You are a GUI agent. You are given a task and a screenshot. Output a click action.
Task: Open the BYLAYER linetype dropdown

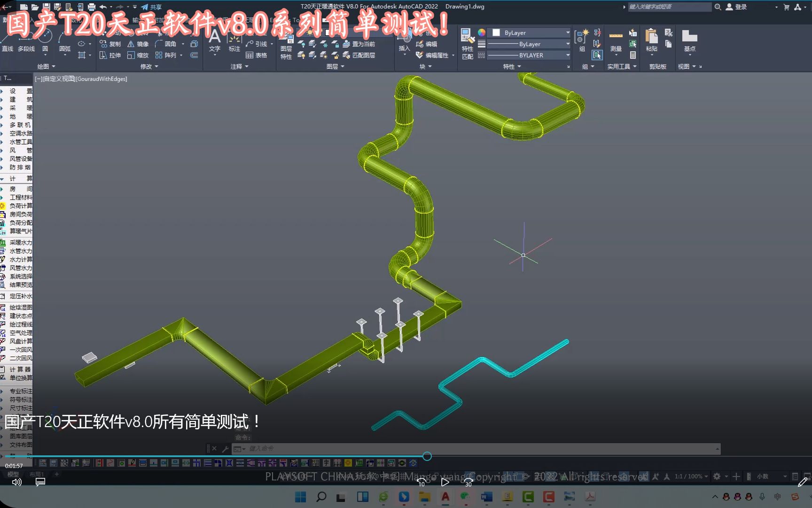tap(529, 55)
